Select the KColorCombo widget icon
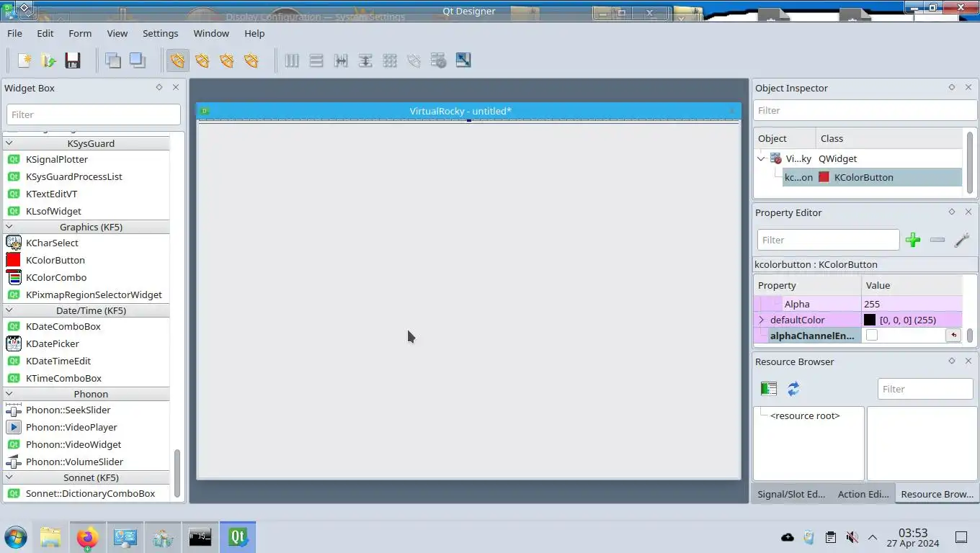 point(13,277)
